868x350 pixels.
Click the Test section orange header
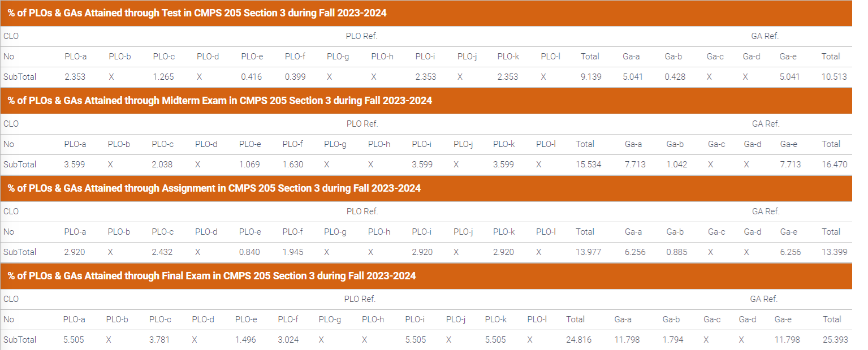point(197,13)
